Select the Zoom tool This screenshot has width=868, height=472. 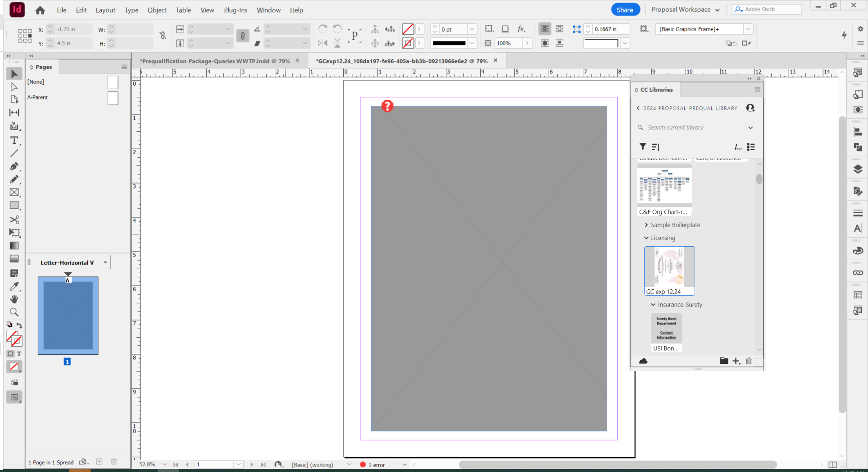14,312
